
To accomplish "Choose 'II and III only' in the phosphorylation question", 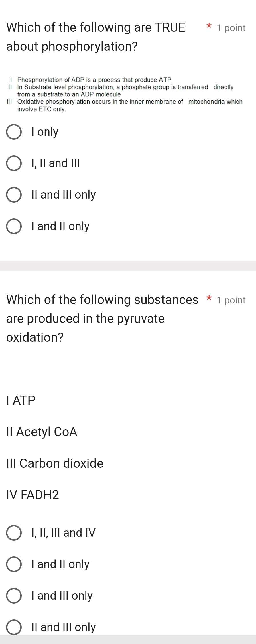I will coord(63,195).
